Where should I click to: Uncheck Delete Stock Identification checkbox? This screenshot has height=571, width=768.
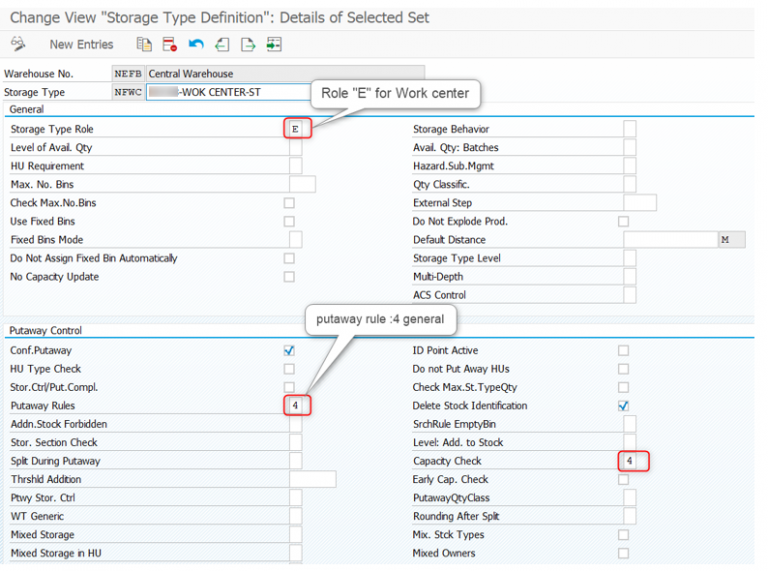click(624, 406)
